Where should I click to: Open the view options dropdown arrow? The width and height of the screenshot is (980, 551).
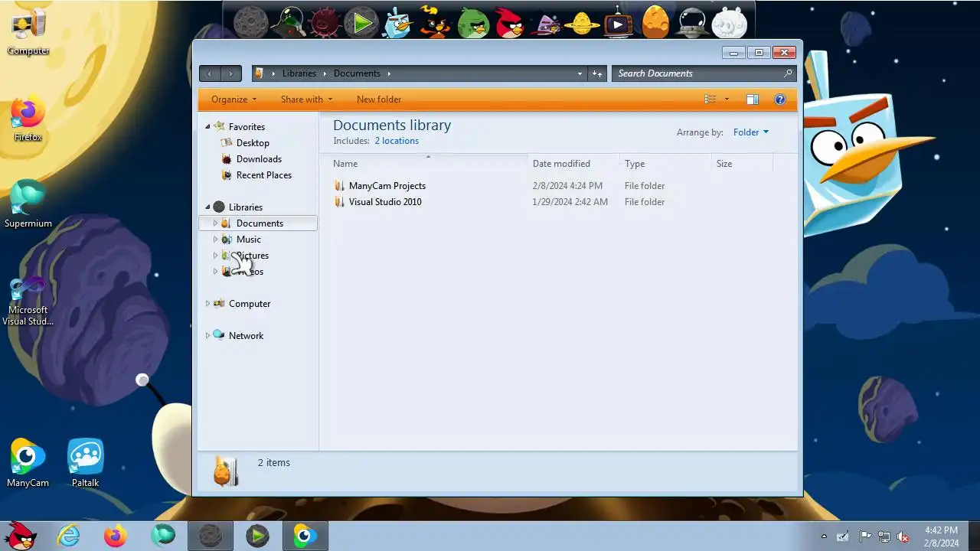(x=727, y=99)
